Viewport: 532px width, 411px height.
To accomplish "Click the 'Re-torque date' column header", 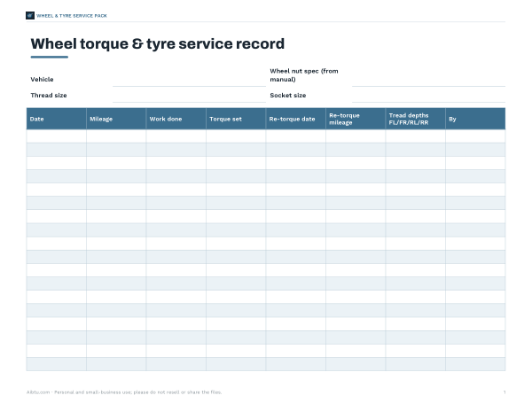I will [x=296, y=119].
